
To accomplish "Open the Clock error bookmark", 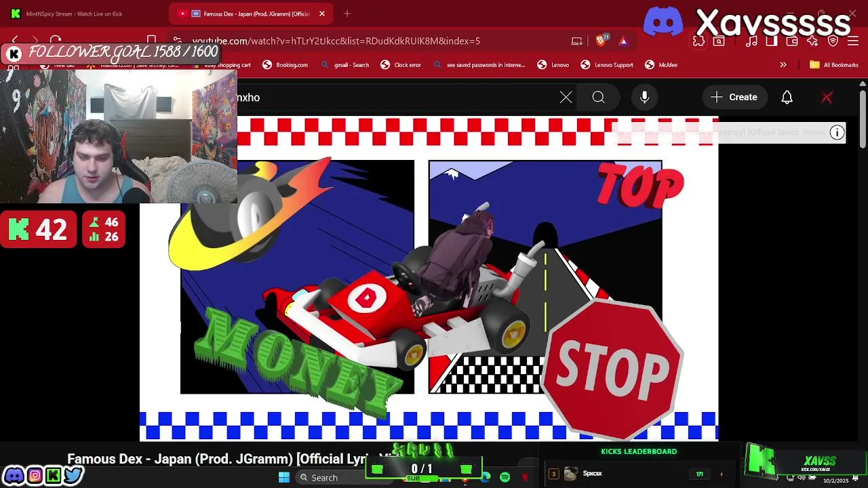I will pyautogui.click(x=401, y=65).
